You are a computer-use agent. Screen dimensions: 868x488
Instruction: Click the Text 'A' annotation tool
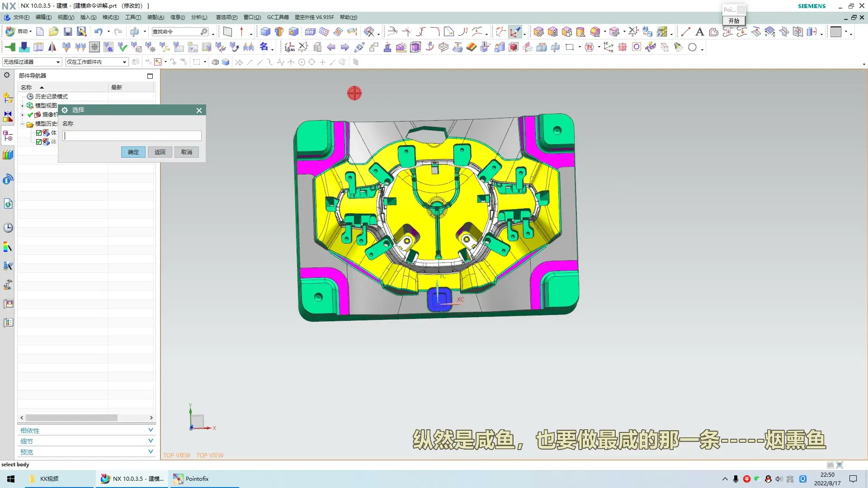coord(699,32)
